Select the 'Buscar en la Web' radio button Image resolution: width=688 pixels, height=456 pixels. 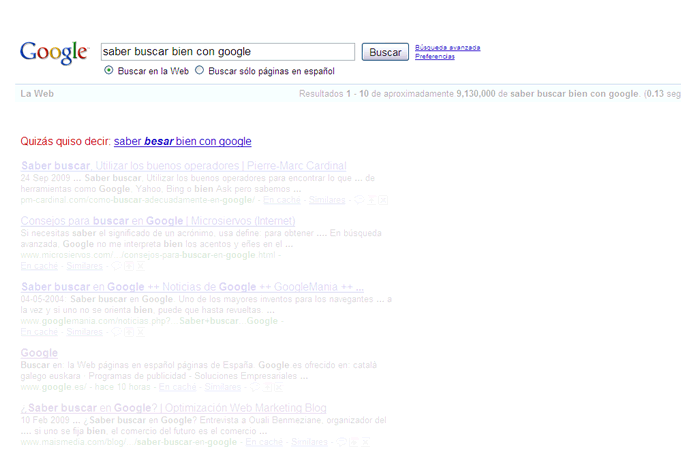[x=109, y=70]
